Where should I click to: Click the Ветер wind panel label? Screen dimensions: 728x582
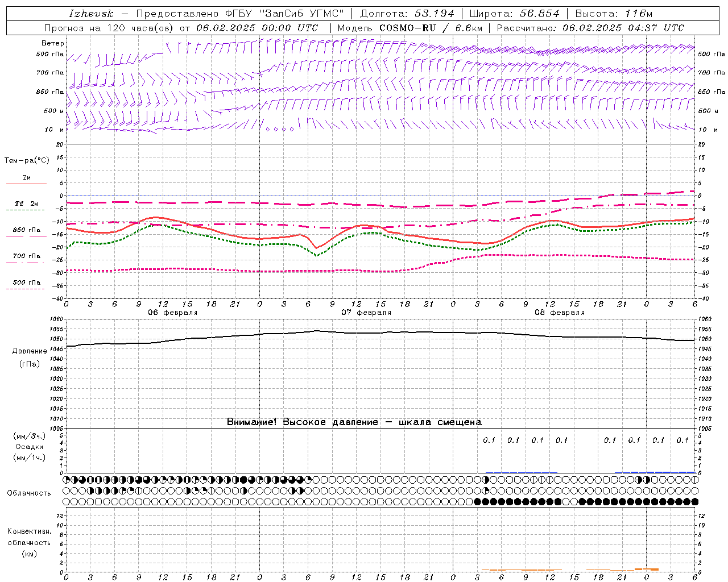coord(53,43)
